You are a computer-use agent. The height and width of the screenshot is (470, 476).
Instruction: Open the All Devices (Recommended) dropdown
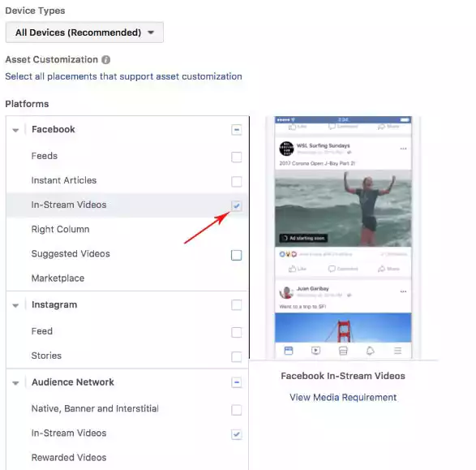tap(84, 32)
